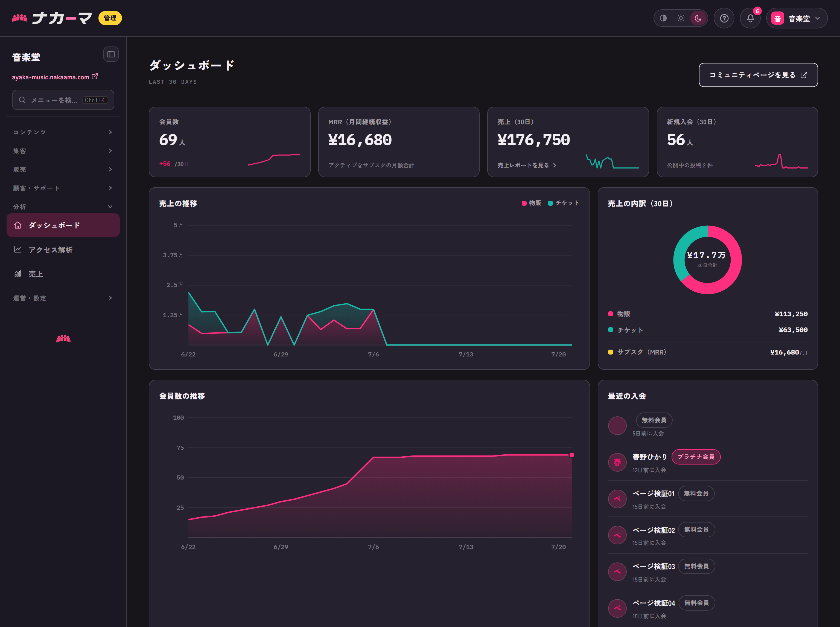Click the bar-chart icon beside 売上
This screenshot has height=627, width=840.
(17, 274)
